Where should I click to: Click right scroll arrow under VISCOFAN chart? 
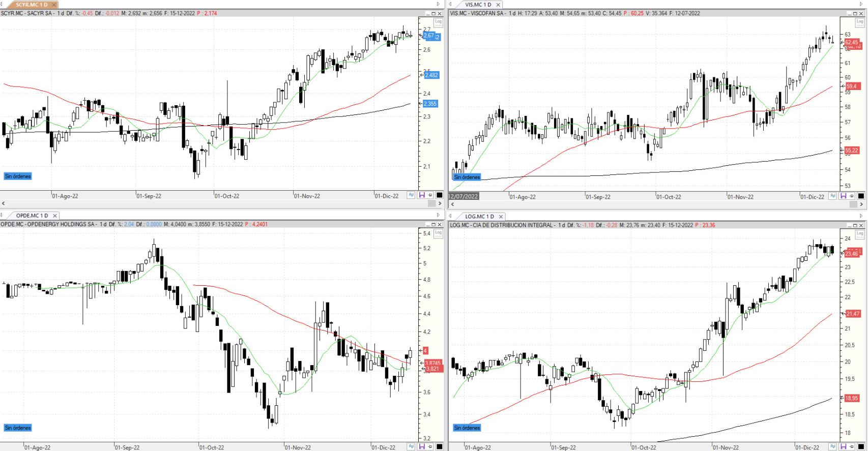pos(861,204)
